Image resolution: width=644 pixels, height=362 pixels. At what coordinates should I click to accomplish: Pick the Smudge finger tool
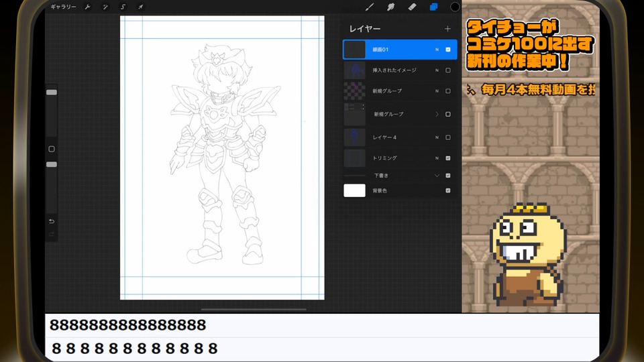click(390, 7)
